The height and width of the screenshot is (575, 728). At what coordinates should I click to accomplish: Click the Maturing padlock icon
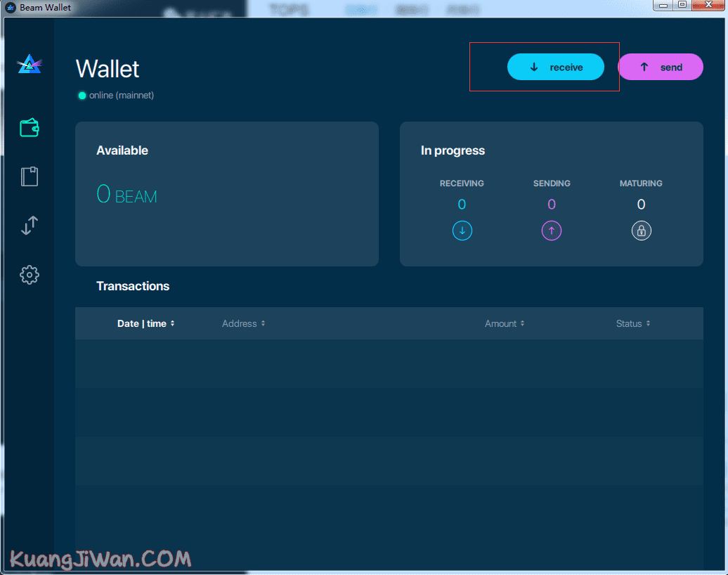click(x=641, y=230)
